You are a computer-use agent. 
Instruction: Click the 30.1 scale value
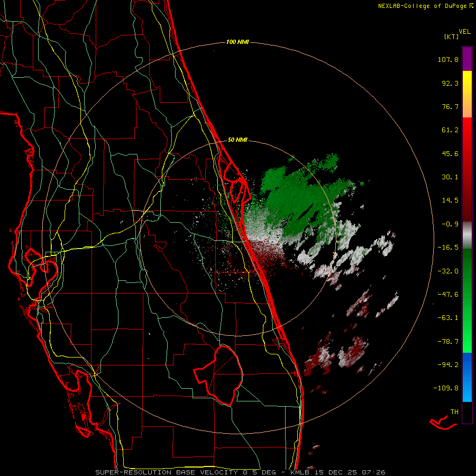tap(450, 177)
